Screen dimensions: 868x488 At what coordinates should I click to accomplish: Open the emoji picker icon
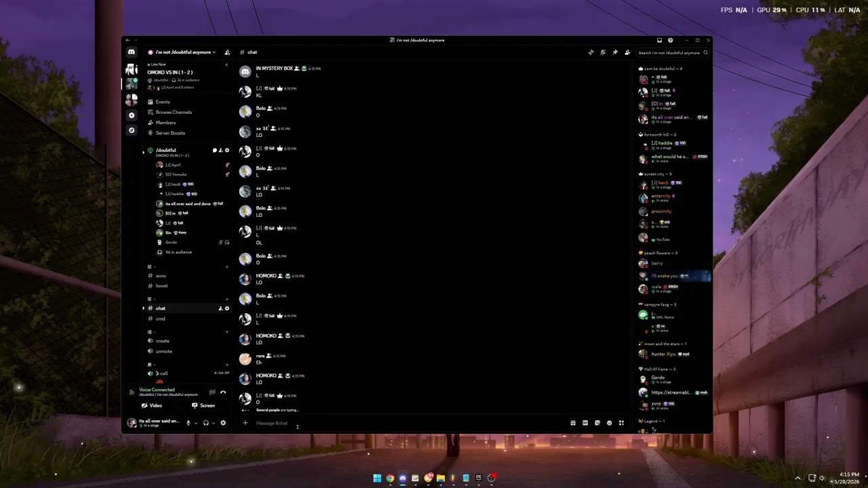[x=609, y=423]
